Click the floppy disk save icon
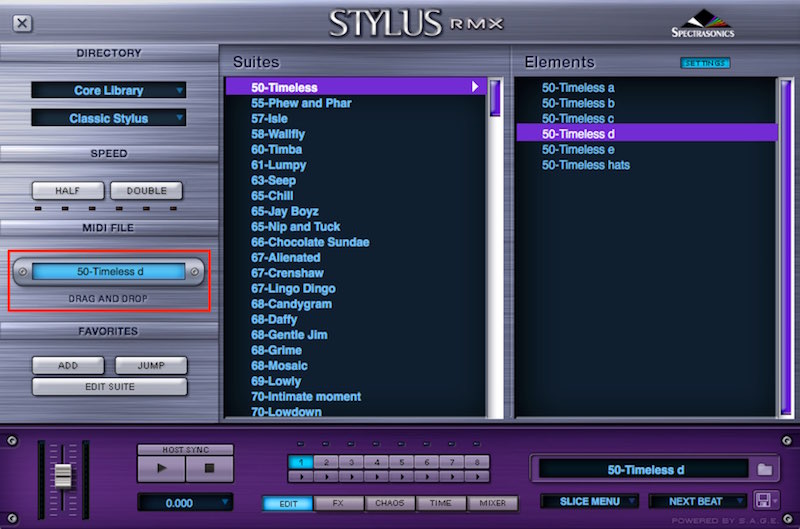This screenshot has height=529, width=800. (763, 500)
